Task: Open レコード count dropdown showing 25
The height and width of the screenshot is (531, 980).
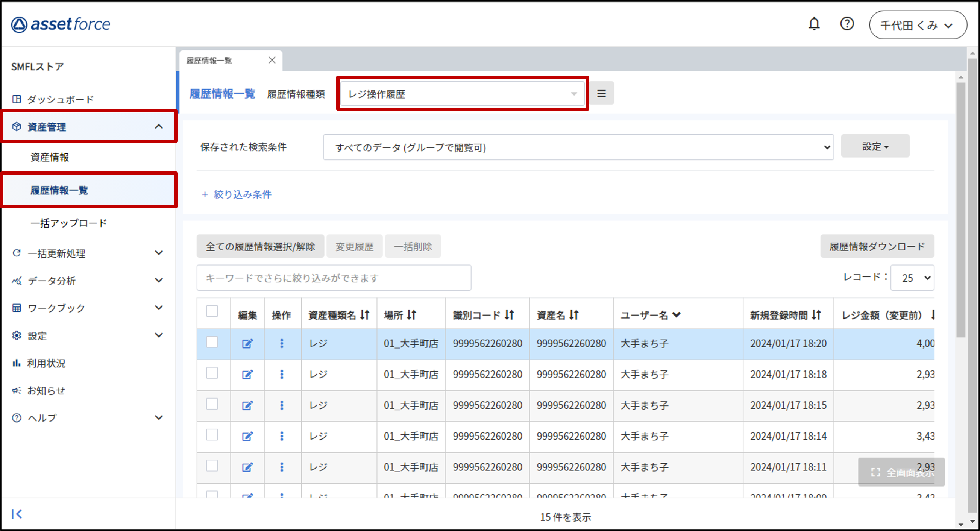Action: pyautogui.click(x=912, y=278)
